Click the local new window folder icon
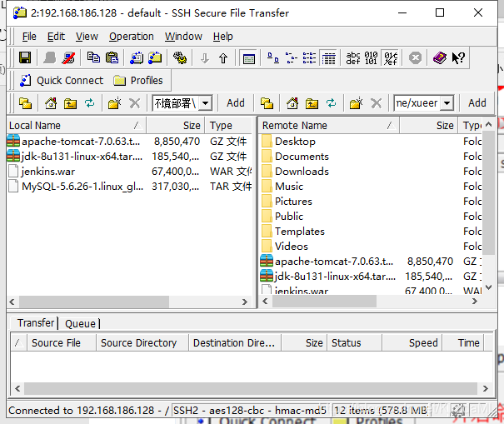 25,103
